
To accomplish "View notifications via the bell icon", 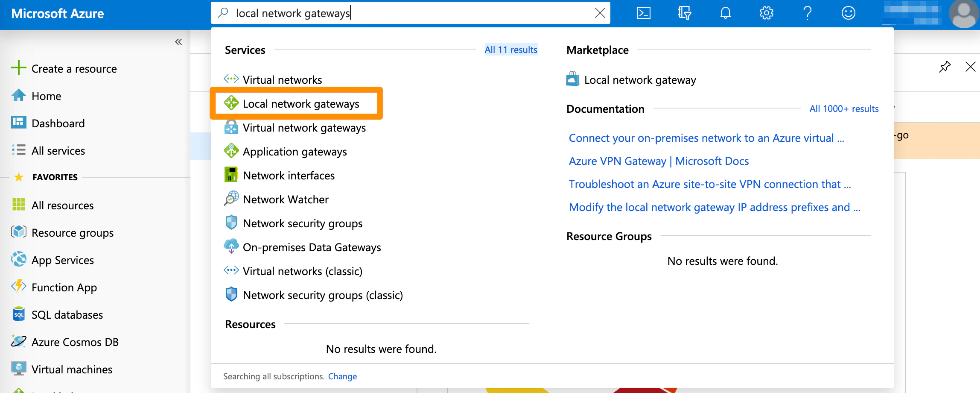I will click(x=726, y=13).
